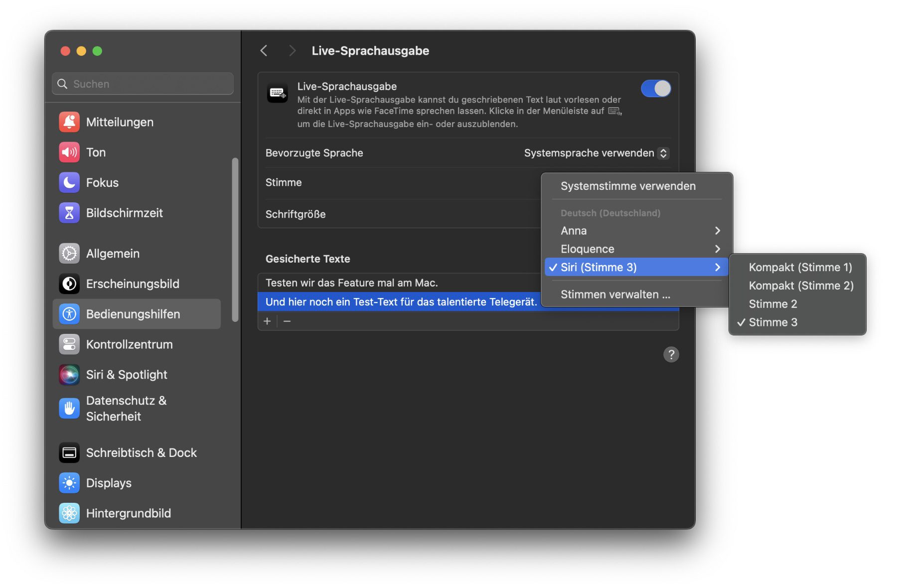Choose Systemstimme verwenden menu entry
This screenshot has height=588, width=897.
click(628, 186)
